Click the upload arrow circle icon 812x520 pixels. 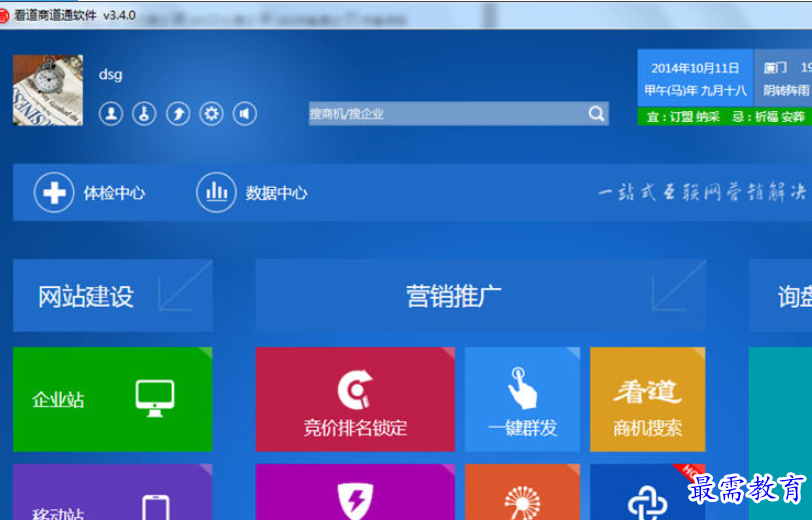pos(178,113)
